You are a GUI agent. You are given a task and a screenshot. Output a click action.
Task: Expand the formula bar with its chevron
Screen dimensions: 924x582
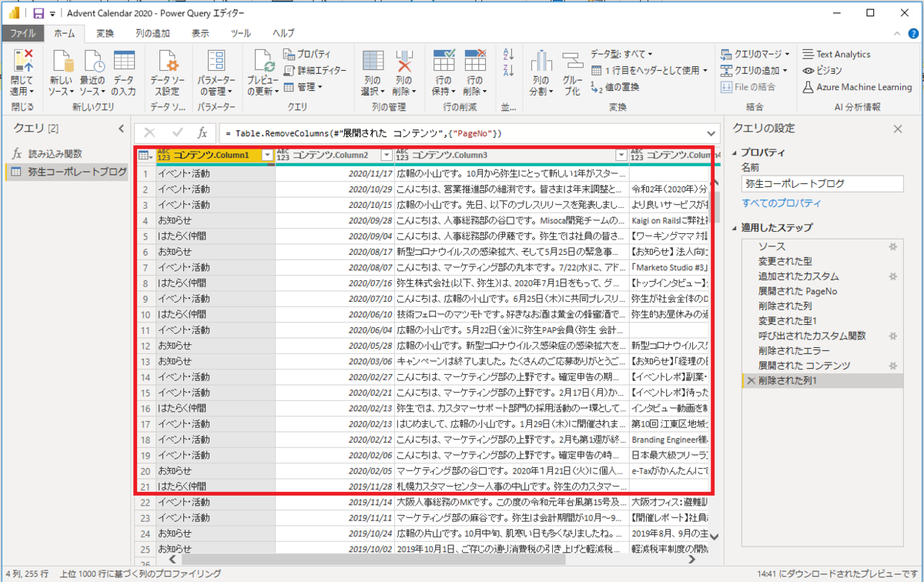[709, 132]
